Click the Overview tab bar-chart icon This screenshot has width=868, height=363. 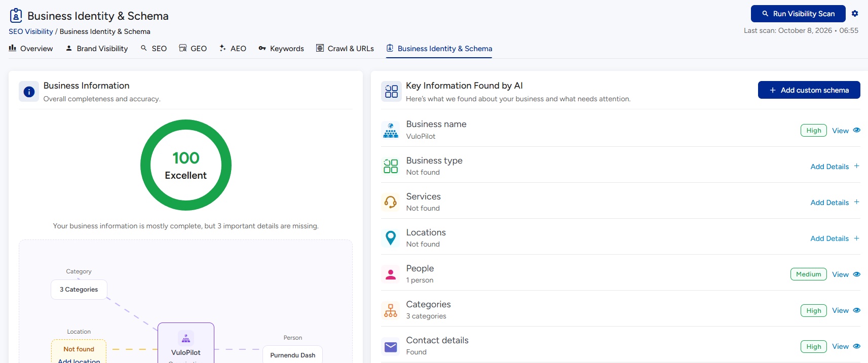coord(12,48)
